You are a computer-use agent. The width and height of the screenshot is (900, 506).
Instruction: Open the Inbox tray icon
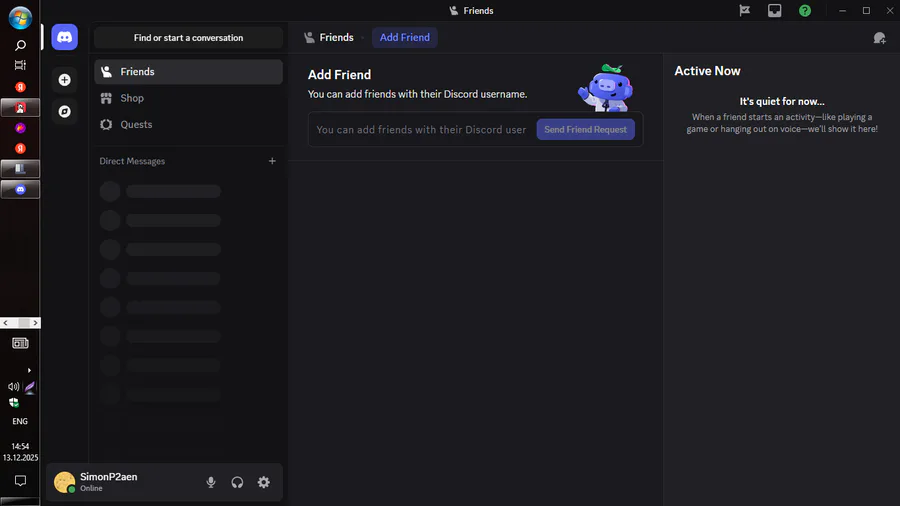click(774, 10)
